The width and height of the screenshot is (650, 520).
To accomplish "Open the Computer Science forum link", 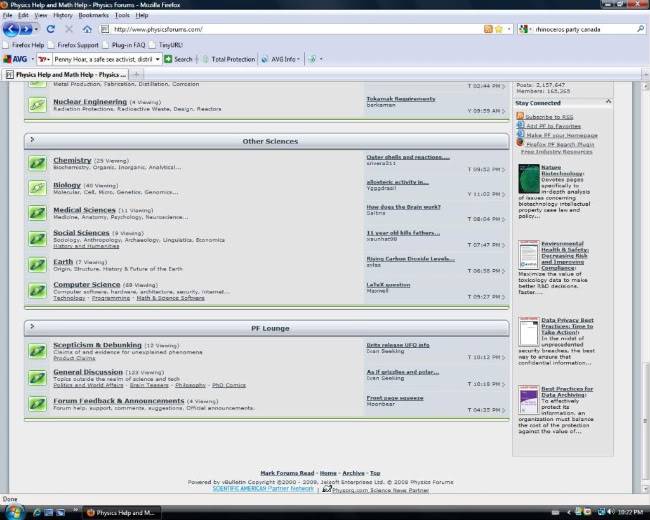I will tap(87, 284).
